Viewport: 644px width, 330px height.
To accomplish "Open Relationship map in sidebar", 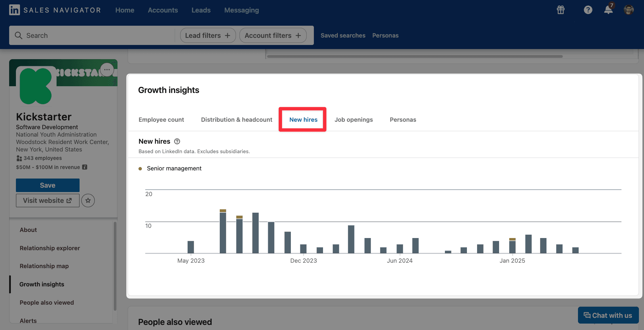I will (x=44, y=266).
